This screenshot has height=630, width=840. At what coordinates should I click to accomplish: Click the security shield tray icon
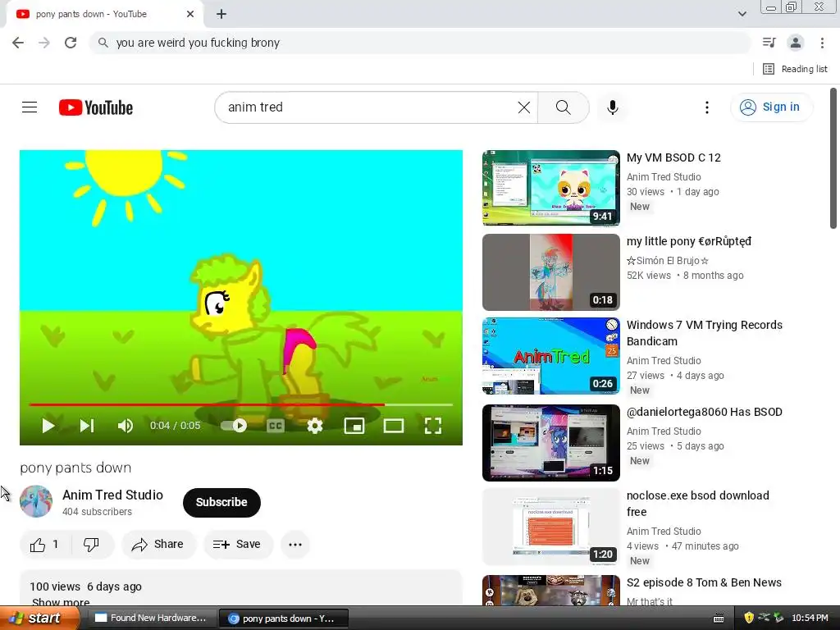(x=749, y=619)
